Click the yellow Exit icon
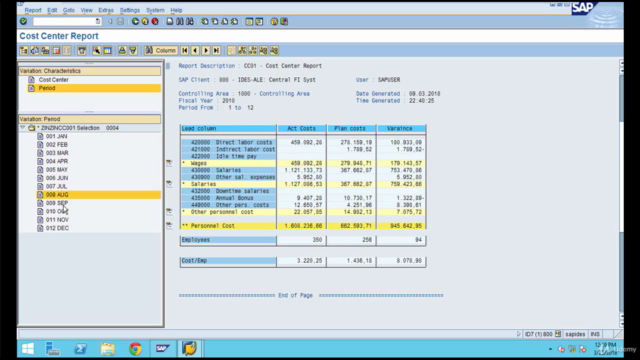 pos(145,21)
